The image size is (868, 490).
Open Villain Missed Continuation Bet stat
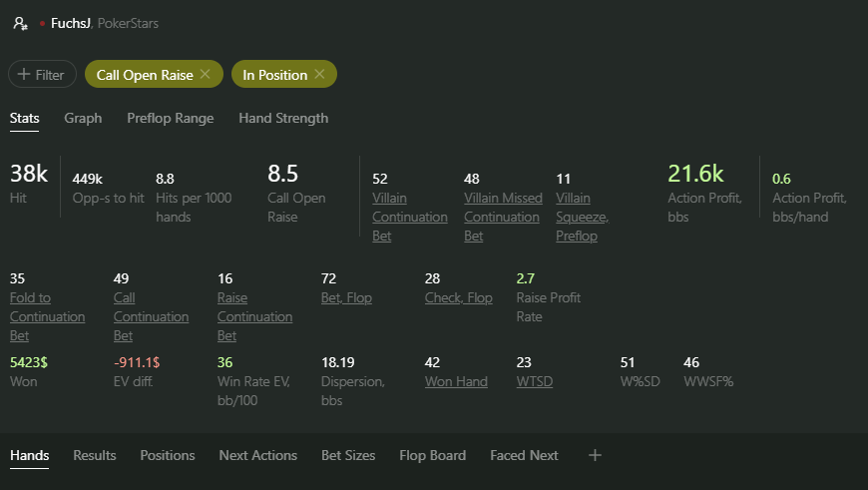(x=503, y=217)
